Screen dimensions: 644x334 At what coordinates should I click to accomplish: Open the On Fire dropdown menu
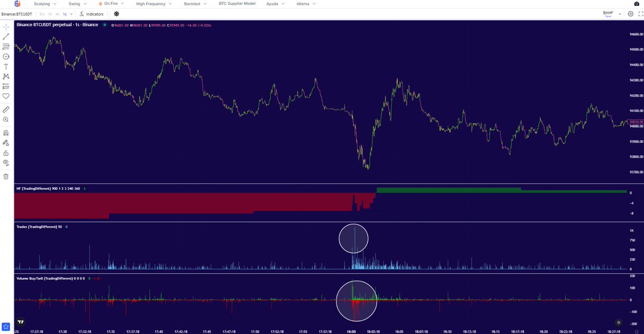(x=112, y=4)
